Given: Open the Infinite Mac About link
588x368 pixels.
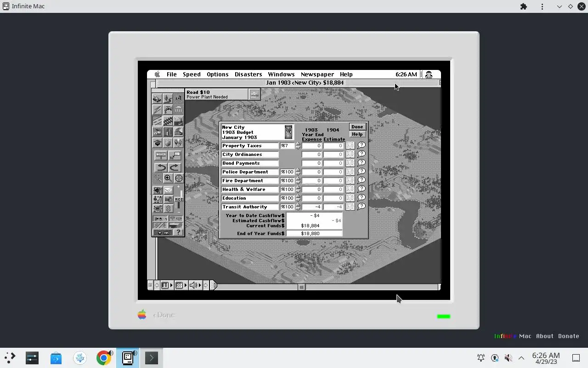Looking at the screenshot, I should 544,336.
